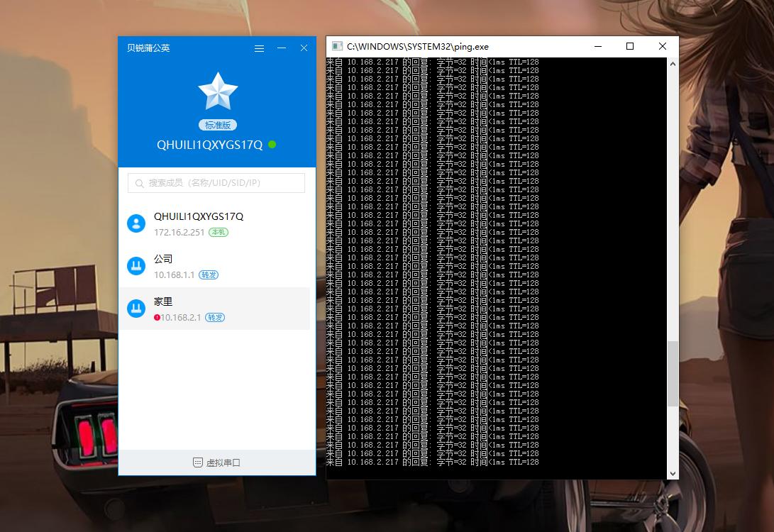Click the router icon beside 公司
Screen dimensions: 774x532
pos(136,266)
